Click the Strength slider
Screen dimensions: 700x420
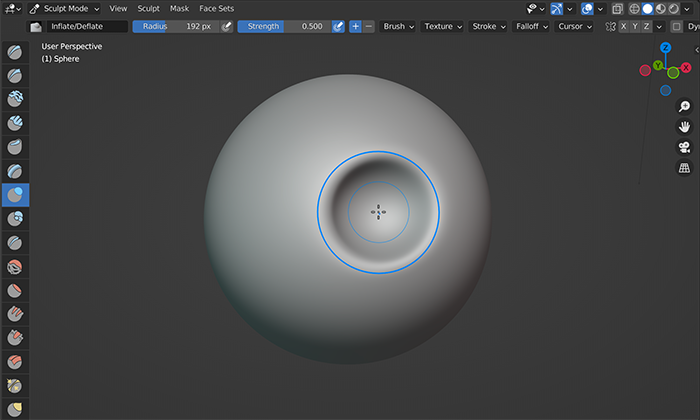[x=284, y=27]
